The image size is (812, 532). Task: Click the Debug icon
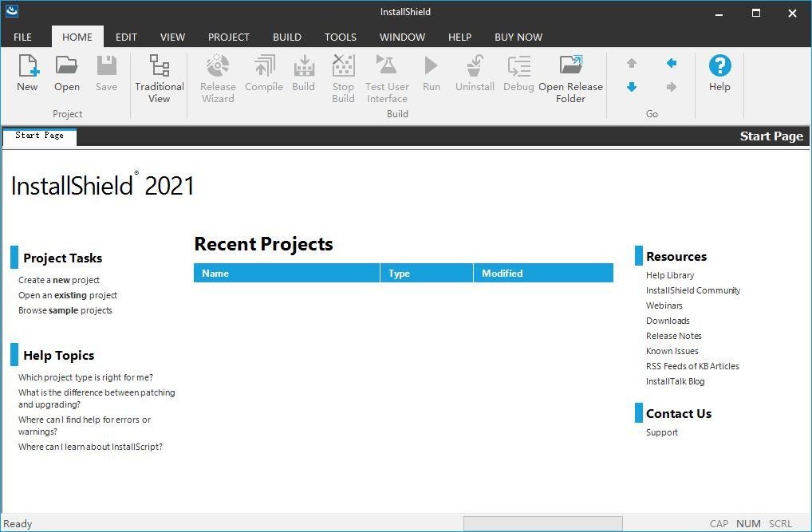(x=519, y=66)
